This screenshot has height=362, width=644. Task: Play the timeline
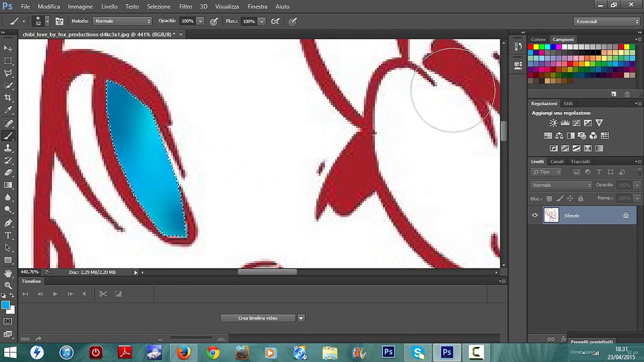pos(55,294)
